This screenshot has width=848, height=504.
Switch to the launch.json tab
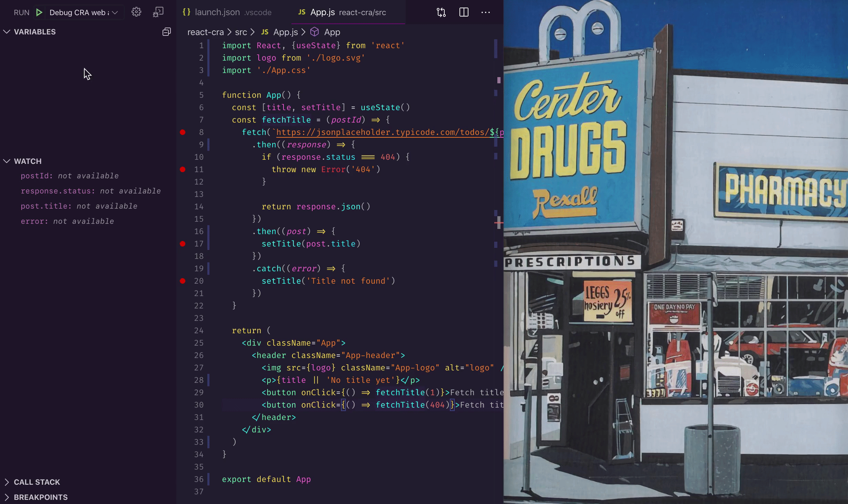click(x=217, y=12)
